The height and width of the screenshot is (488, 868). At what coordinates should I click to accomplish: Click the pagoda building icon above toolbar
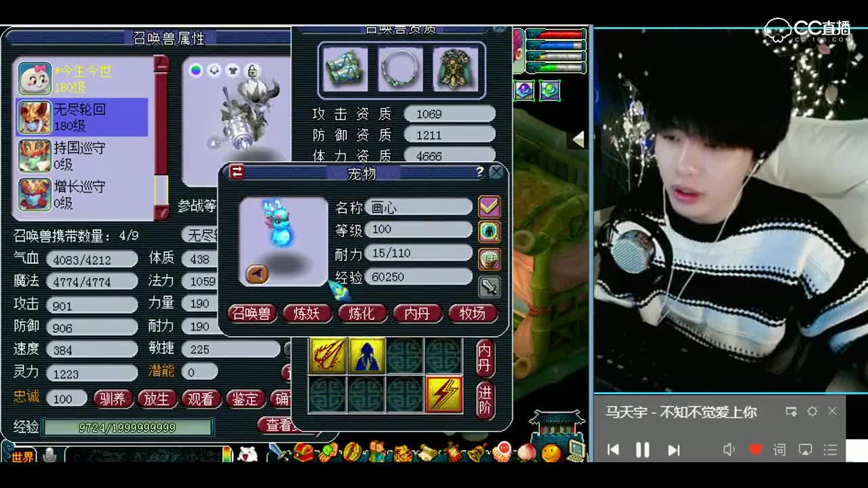557,426
